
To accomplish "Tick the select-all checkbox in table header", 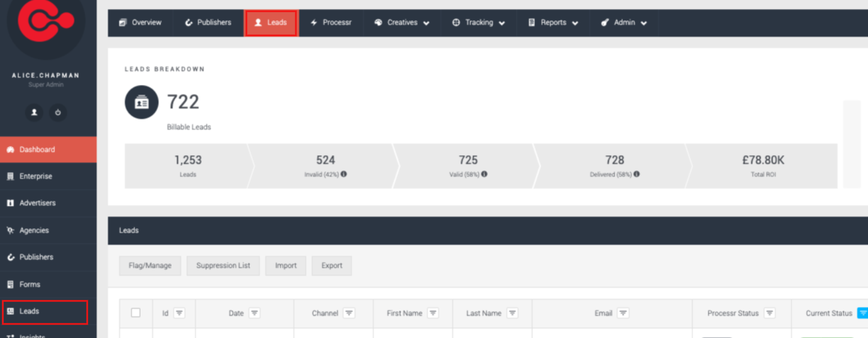I will [x=136, y=313].
